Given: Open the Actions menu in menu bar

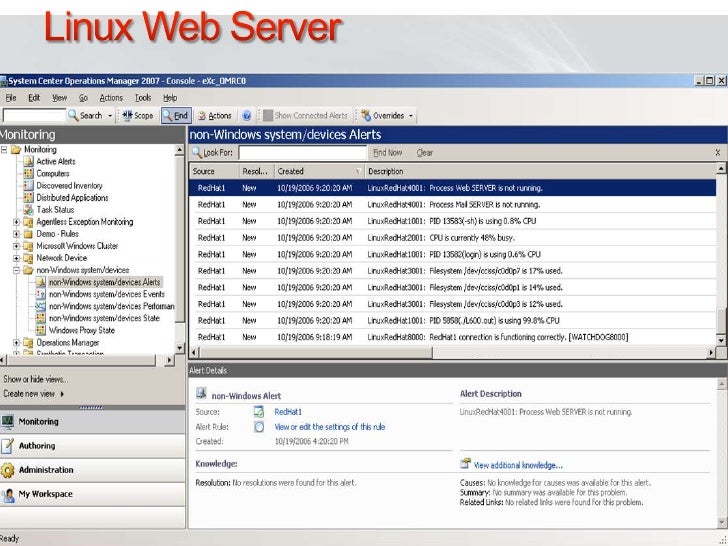Looking at the screenshot, I should (111, 98).
